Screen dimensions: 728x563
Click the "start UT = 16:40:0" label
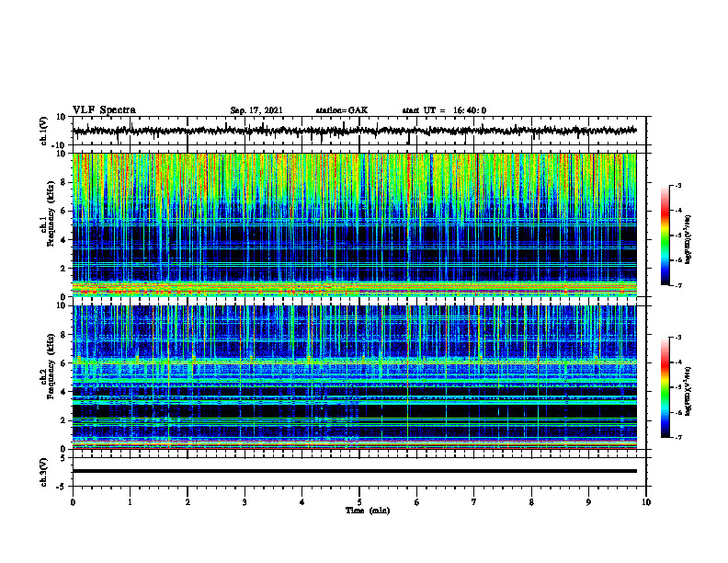(444, 110)
